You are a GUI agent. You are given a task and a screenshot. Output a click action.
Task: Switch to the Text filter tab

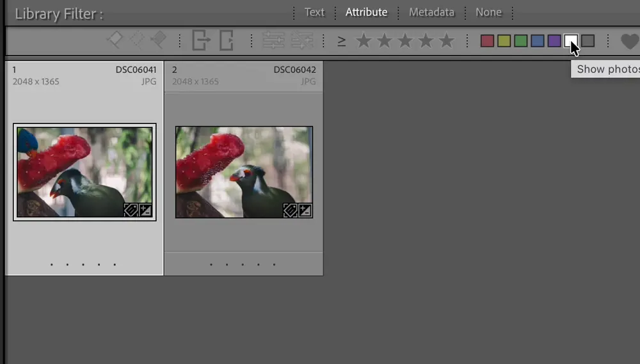pos(314,12)
